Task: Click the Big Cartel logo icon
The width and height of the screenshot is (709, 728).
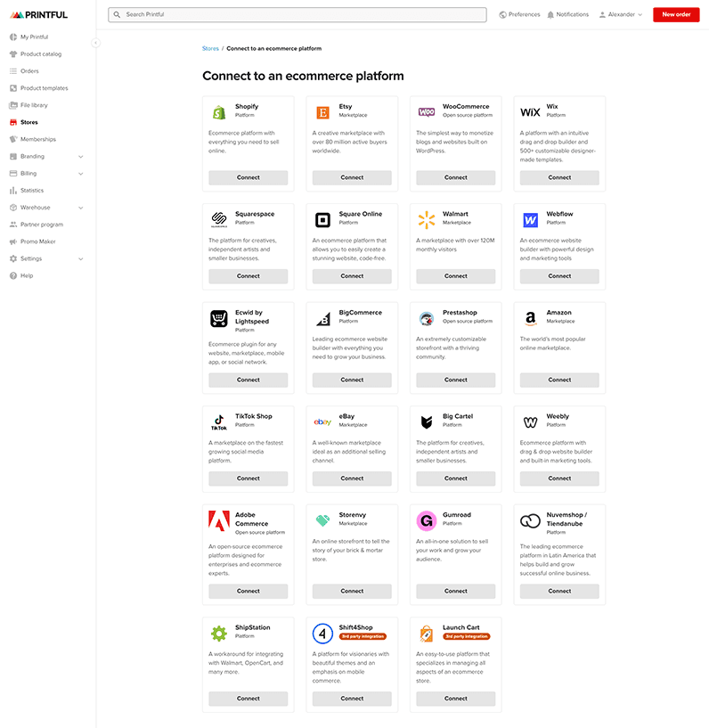Action: [427, 422]
